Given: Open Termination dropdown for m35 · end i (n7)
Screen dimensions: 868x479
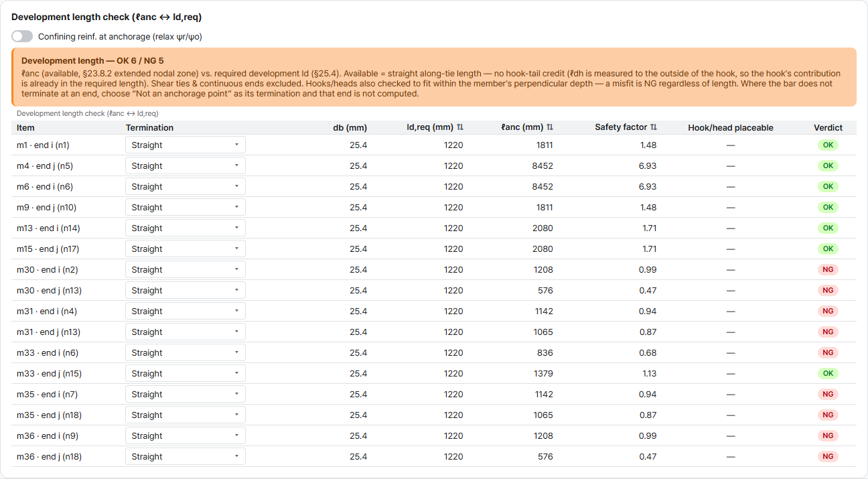Looking at the screenshot, I should [186, 394].
